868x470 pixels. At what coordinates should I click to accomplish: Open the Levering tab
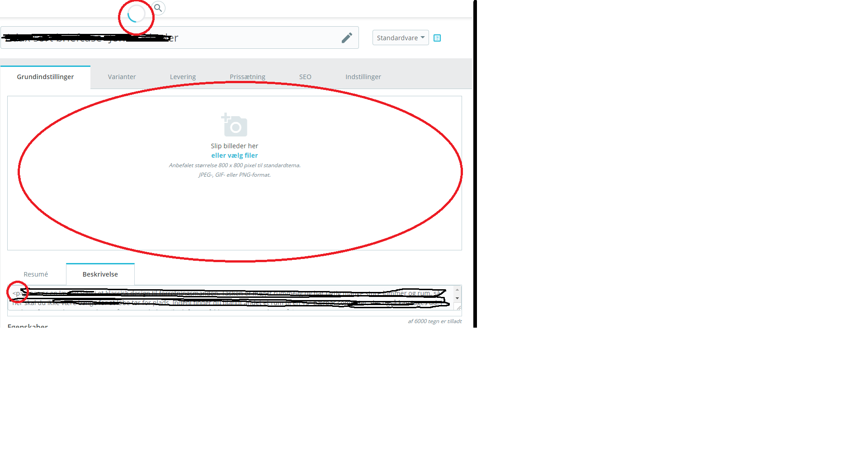coord(183,77)
